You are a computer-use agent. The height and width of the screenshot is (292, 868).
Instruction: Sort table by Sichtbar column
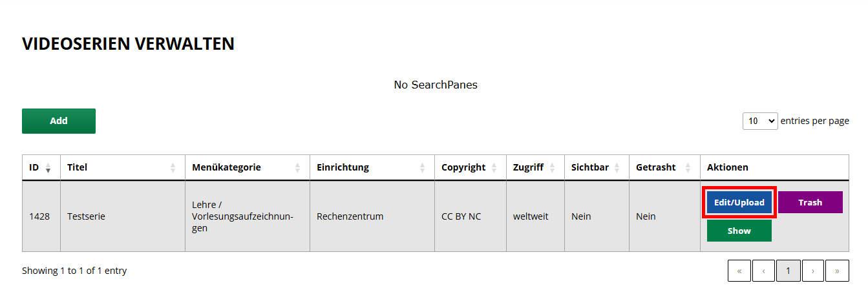(596, 167)
